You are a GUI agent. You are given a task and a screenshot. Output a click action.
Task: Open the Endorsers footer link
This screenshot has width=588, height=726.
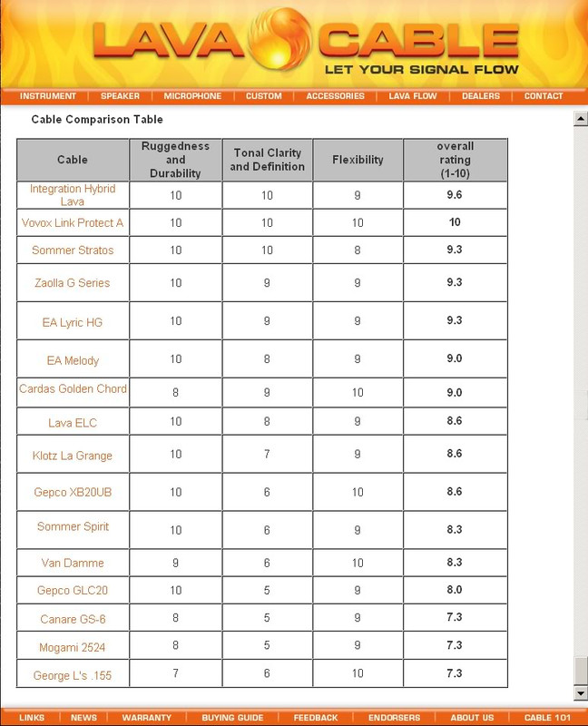coord(394,717)
